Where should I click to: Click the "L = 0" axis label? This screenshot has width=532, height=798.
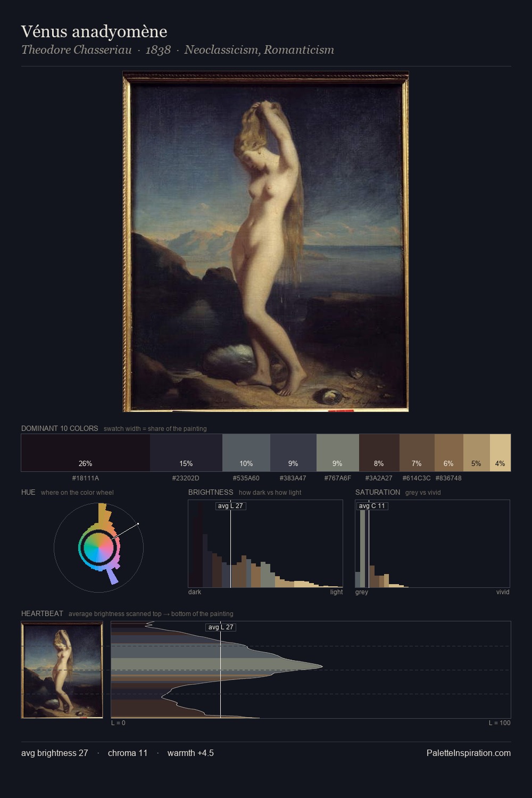pyautogui.click(x=118, y=722)
